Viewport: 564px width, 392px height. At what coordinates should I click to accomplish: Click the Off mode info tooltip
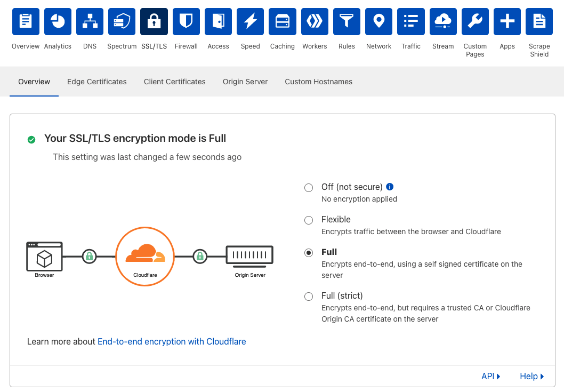coord(389,187)
